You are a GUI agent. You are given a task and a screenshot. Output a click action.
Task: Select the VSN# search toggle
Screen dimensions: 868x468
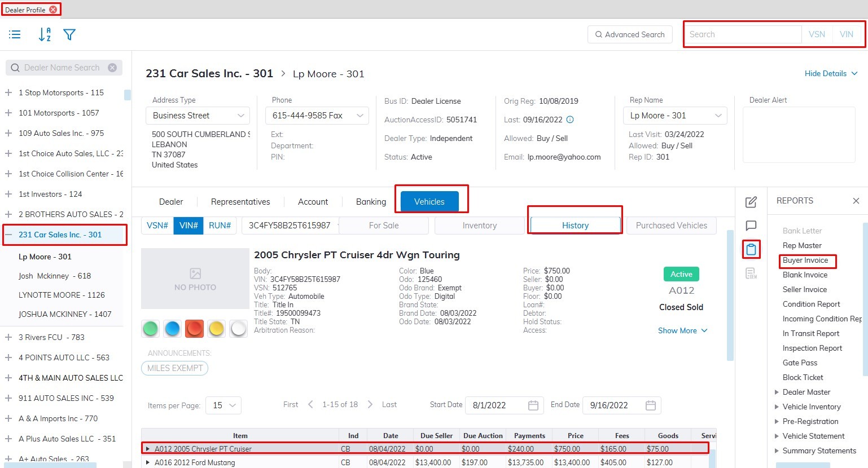[157, 226]
